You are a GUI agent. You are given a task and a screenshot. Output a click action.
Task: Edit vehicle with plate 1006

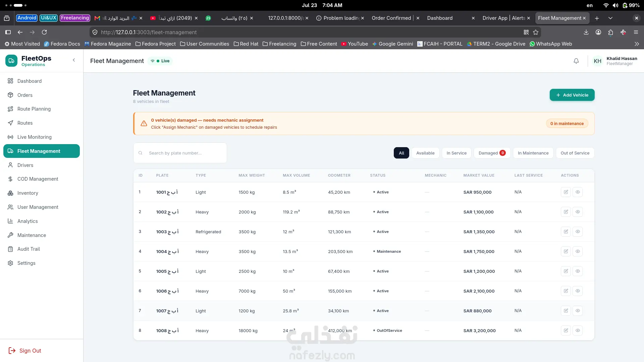click(566, 291)
